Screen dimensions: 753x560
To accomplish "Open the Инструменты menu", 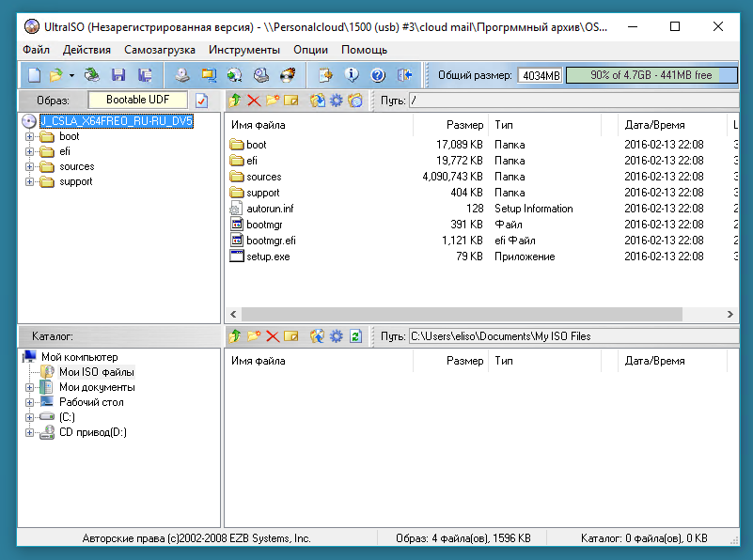I will click(244, 50).
